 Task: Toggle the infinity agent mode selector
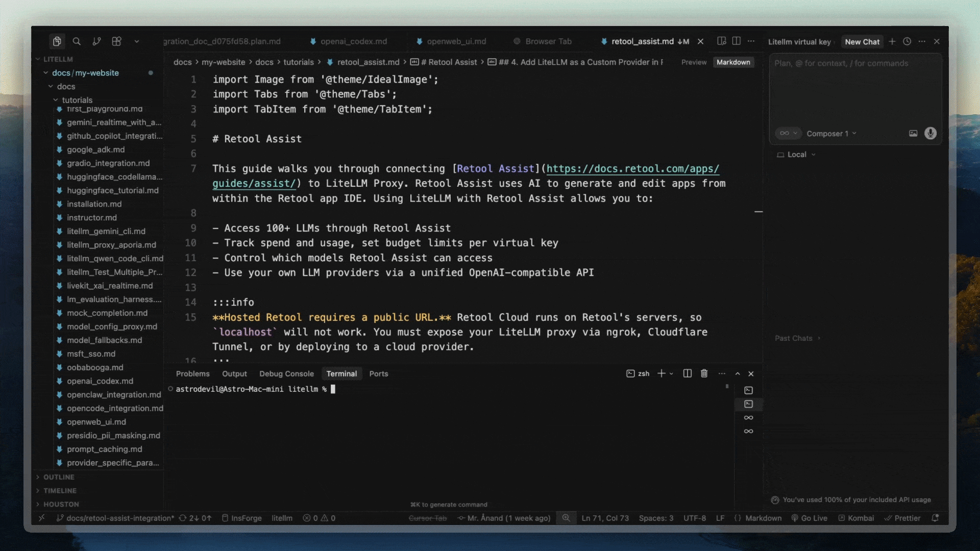pyautogui.click(x=788, y=133)
